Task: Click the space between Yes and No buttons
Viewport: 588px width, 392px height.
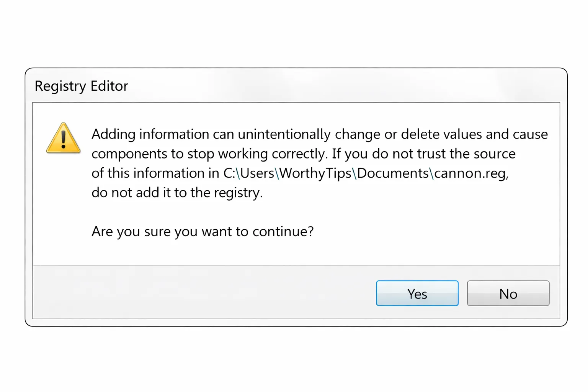Action: coord(462,294)
